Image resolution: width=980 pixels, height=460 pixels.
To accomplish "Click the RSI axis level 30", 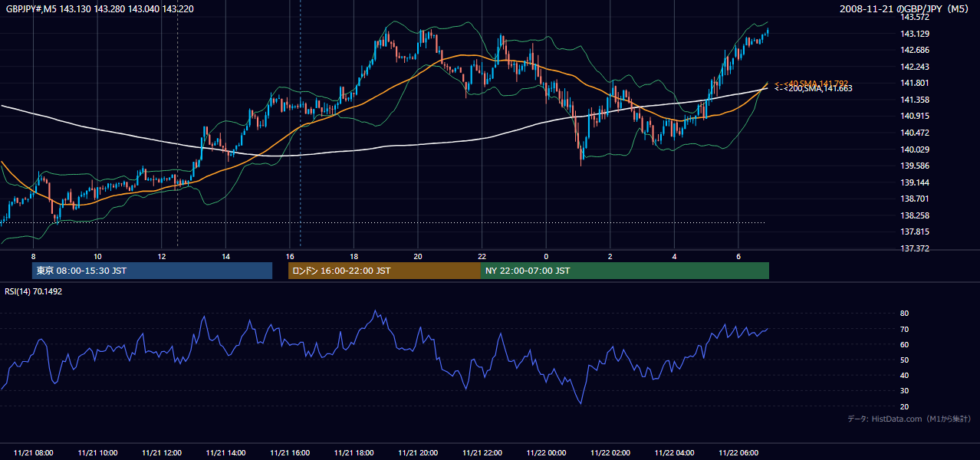I will click(x=905, y=391).
